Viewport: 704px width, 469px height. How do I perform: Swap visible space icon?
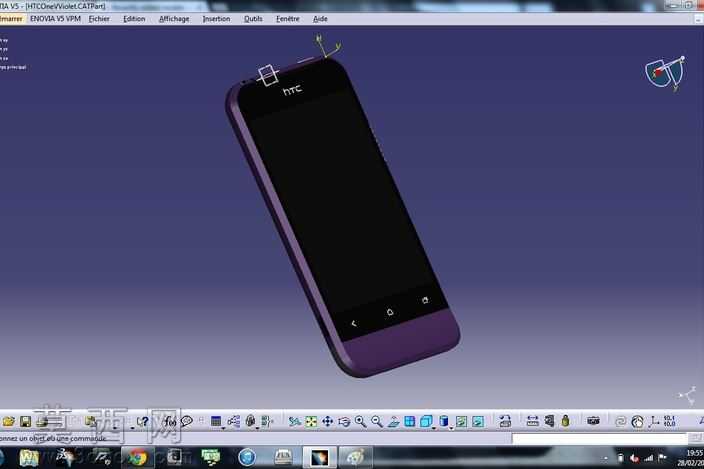pos(478,421)
